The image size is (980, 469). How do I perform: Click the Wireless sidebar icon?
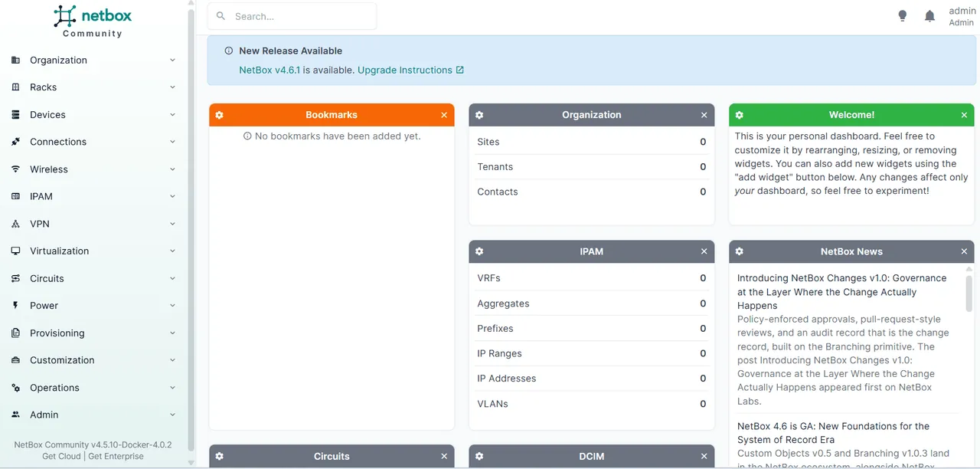click(x=15, y=169)
